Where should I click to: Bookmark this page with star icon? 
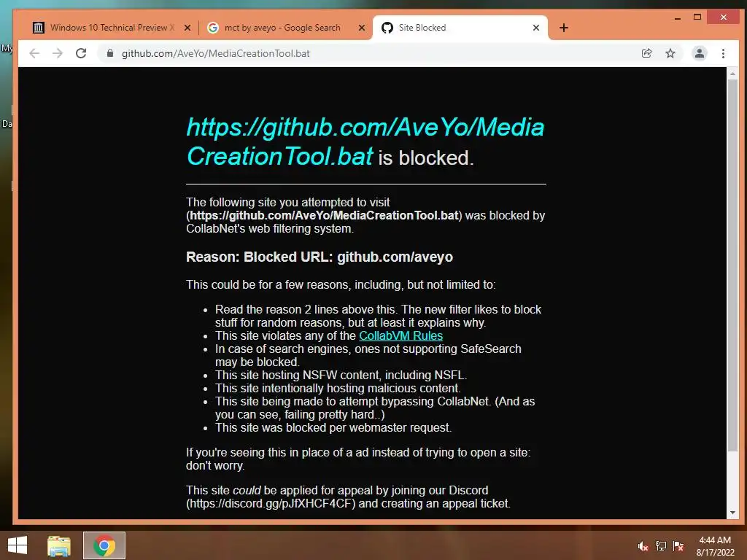[670, 53]
